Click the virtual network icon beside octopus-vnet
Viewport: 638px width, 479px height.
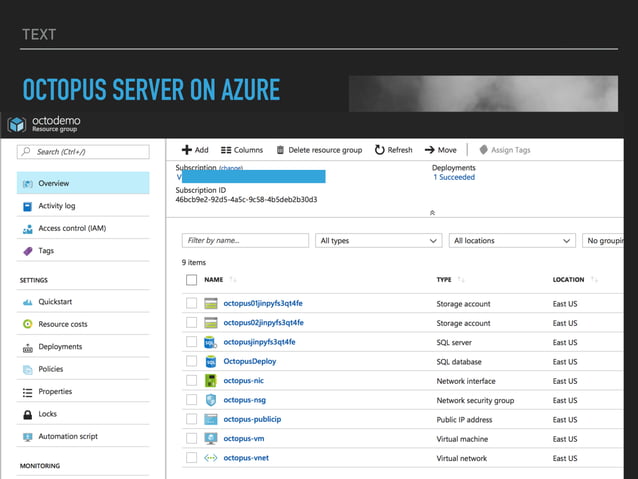211,458
